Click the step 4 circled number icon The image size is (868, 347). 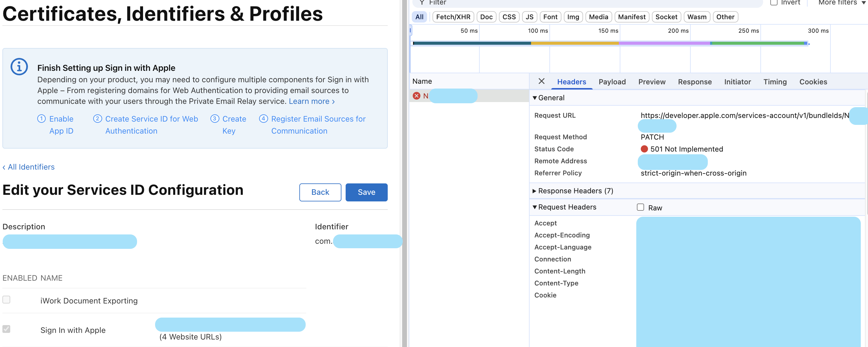(x=264, y=119)
